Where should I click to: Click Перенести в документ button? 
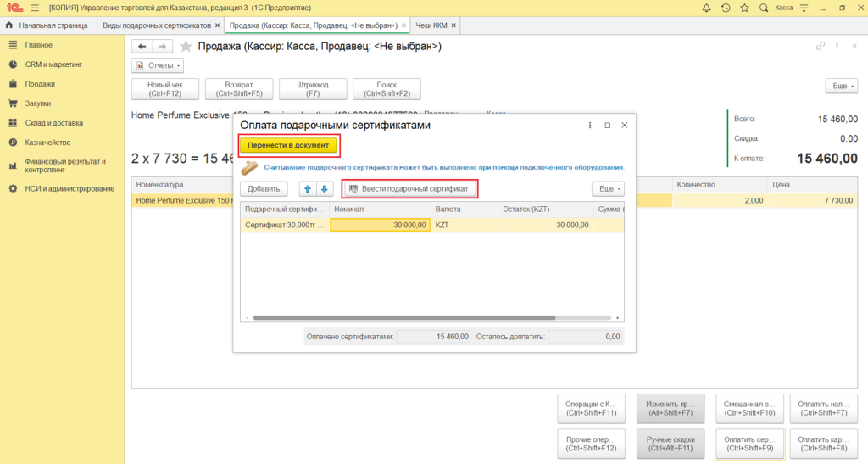pyautogui.click(x=288, y=145)
